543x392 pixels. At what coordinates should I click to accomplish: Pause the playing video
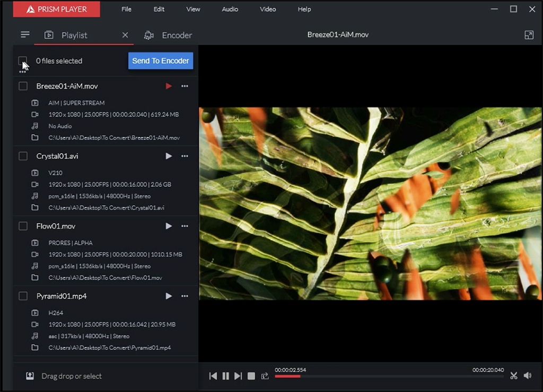click(x=226, y=376)
